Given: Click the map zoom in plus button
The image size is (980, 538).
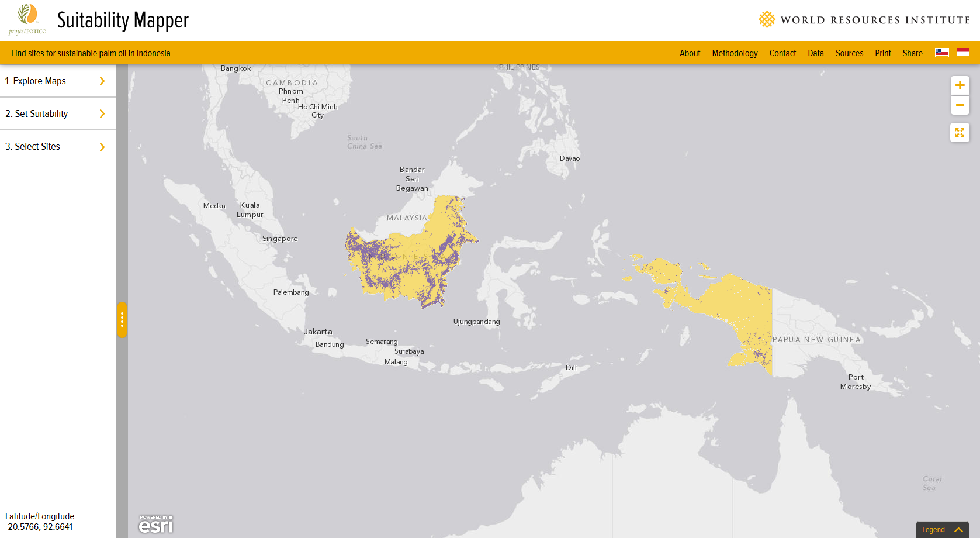Looking at the screenshot, I should (960, 85).
